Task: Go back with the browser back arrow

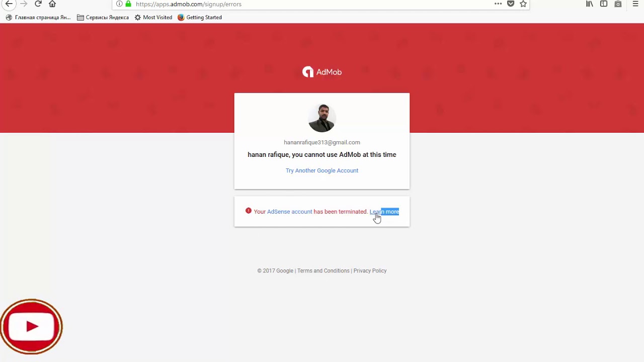Action: (9, 4)
